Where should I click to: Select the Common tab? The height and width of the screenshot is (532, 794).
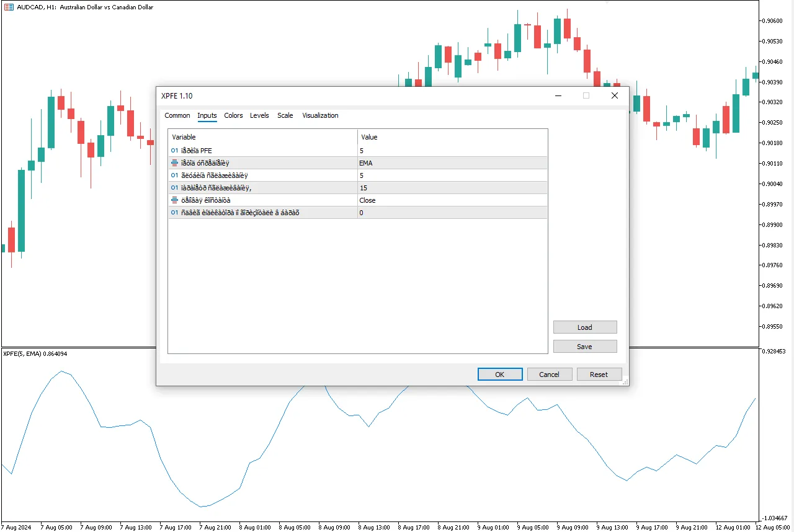pos(177,115)
